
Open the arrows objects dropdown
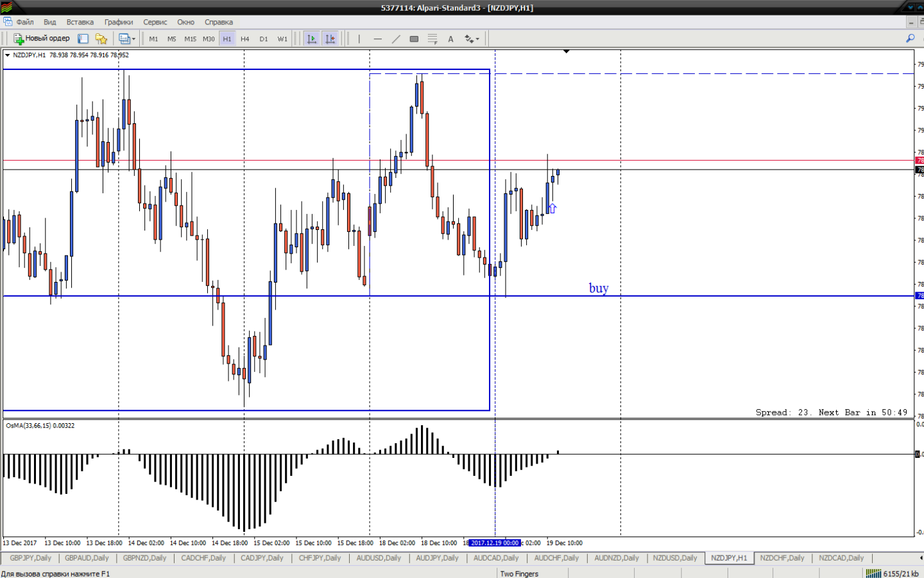pos(472,39)
